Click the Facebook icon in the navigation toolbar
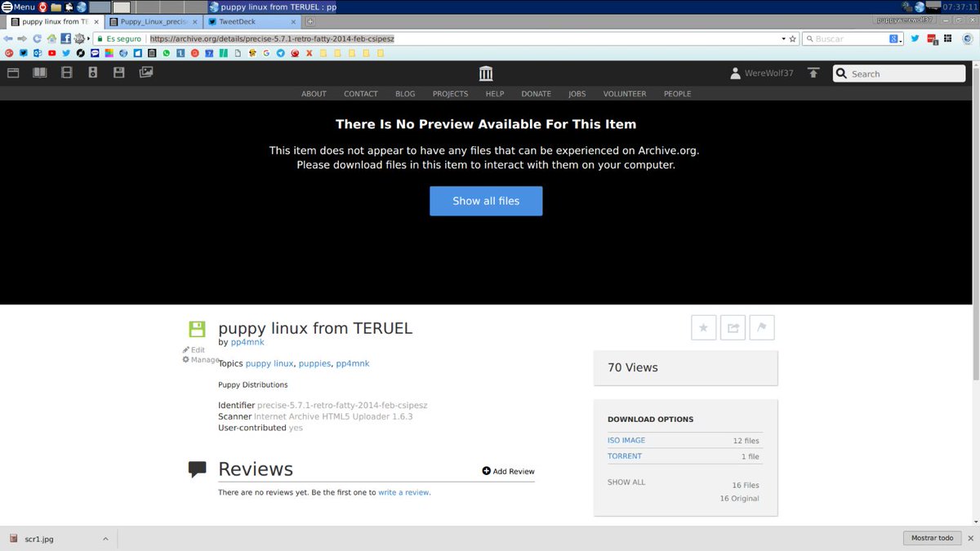This screenshot has height=551, width=980. click(x=66, y=38)
